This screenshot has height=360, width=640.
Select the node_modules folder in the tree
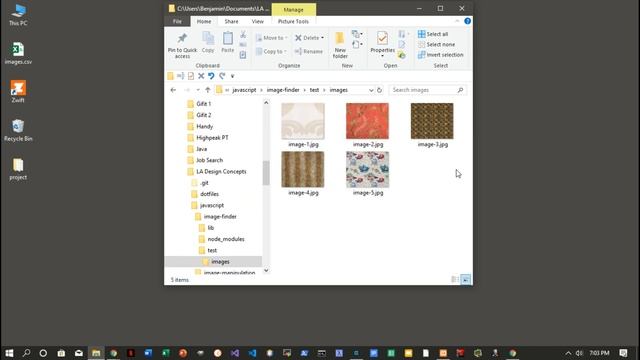tap(225, 239)
